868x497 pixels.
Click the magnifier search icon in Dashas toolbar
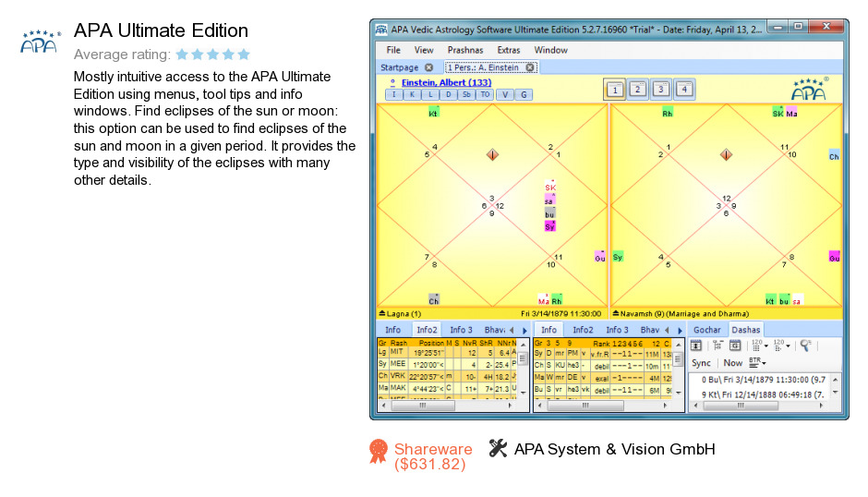(x=805, y=345)
